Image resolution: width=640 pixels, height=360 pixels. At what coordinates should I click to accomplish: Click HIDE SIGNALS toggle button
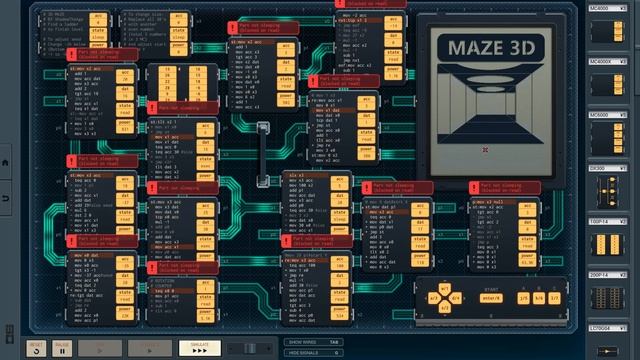pos(313,353)
